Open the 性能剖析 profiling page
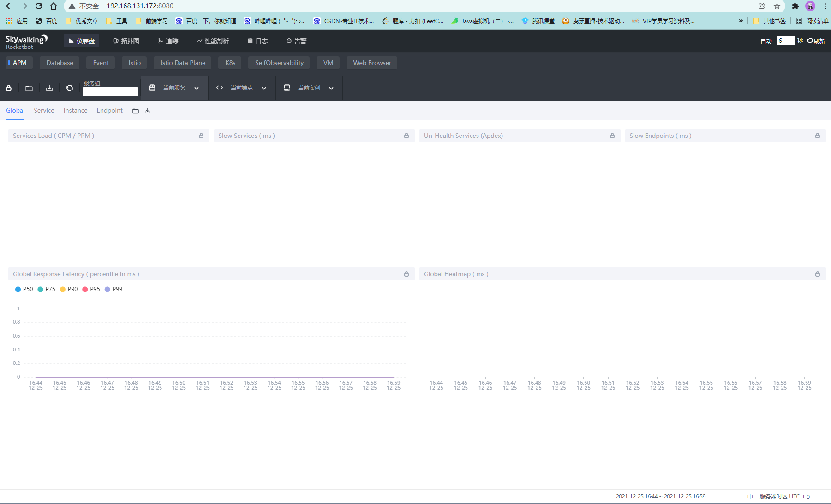Screen dimensions: 831x504 (212, 41)
